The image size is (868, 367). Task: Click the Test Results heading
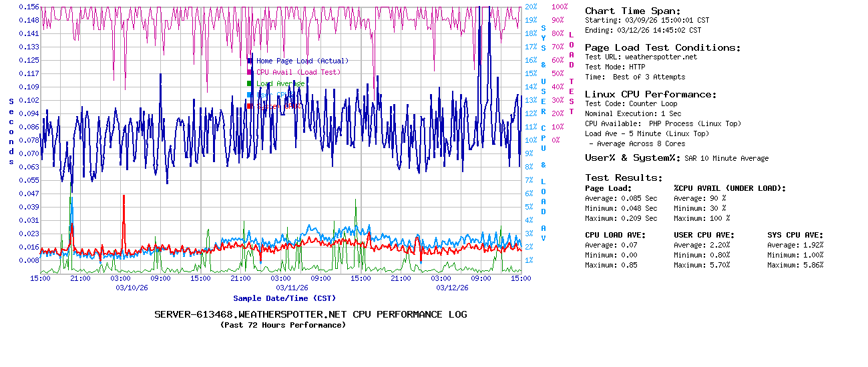point(624,177)
